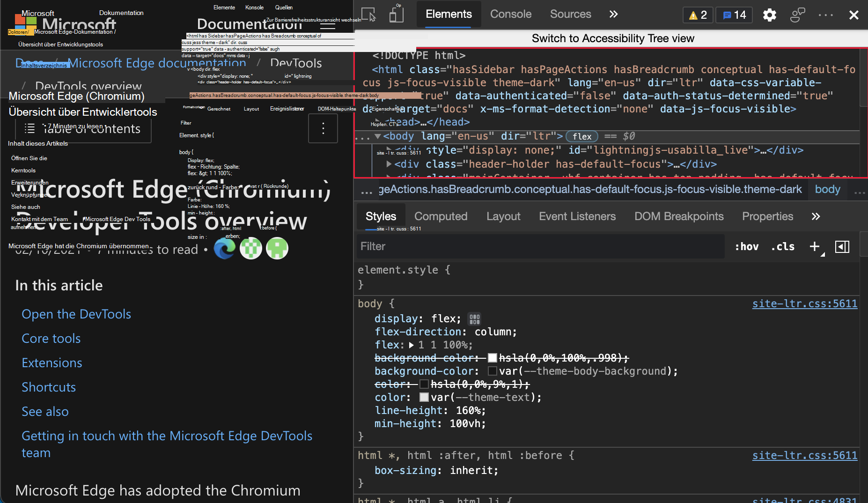
Task: Toggle the :hov element state panel
Action: coord(746,246)
